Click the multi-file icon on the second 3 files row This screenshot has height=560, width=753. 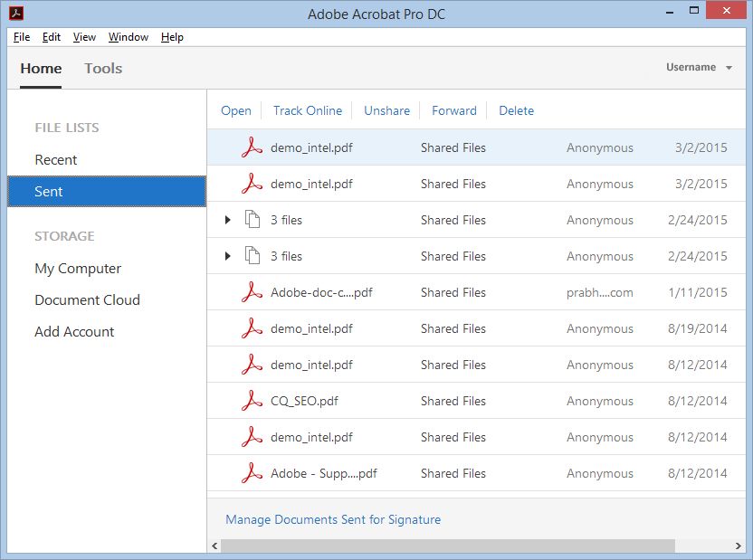(251, 256)
